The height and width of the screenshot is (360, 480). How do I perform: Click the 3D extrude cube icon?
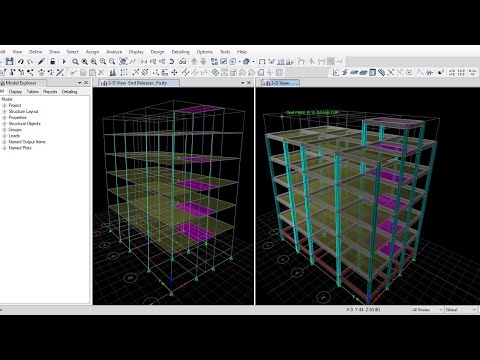click(246, 61)
